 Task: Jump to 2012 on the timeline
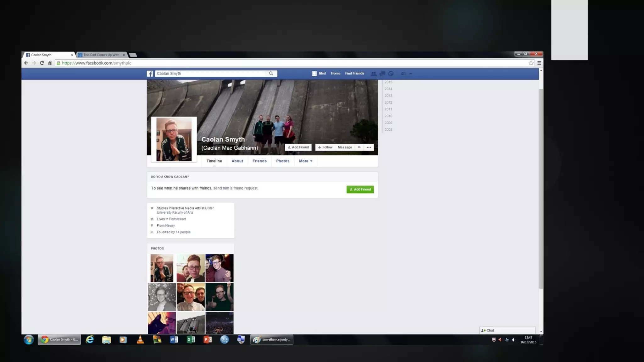tap(388, 102)
